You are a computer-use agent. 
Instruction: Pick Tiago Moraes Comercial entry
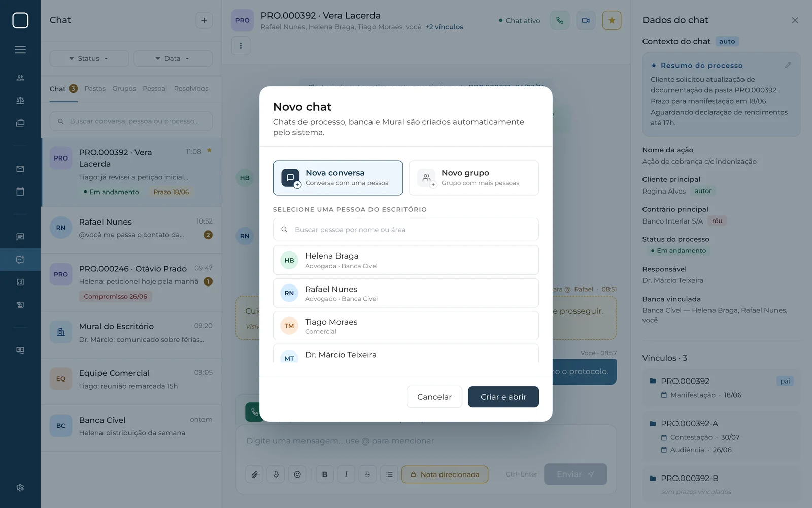pyautogui.click(x=406, y=326)
